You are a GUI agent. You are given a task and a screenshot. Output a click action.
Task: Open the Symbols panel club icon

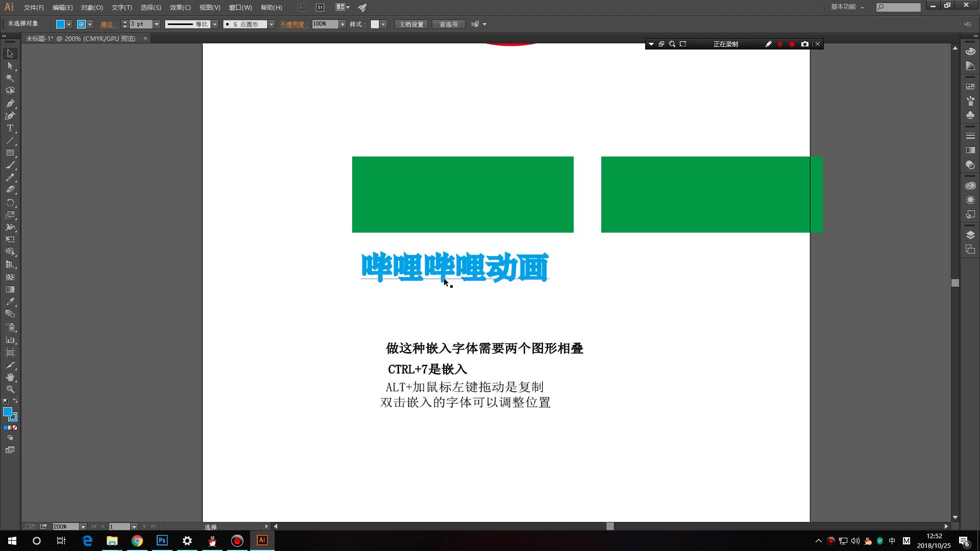pyautogui.click(x=970, y=115)
